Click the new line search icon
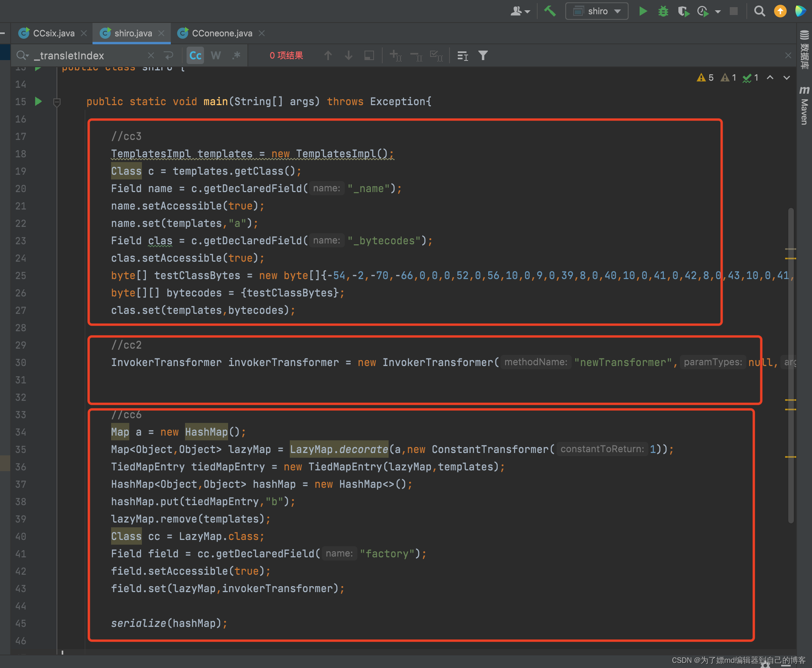812x668 pixels. click(169, 56)
